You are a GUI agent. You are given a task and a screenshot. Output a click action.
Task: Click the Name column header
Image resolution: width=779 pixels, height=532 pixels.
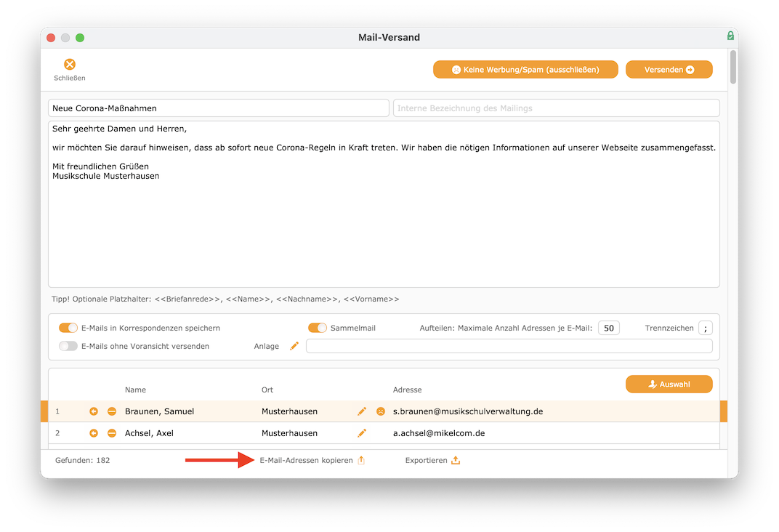[135, 390]
